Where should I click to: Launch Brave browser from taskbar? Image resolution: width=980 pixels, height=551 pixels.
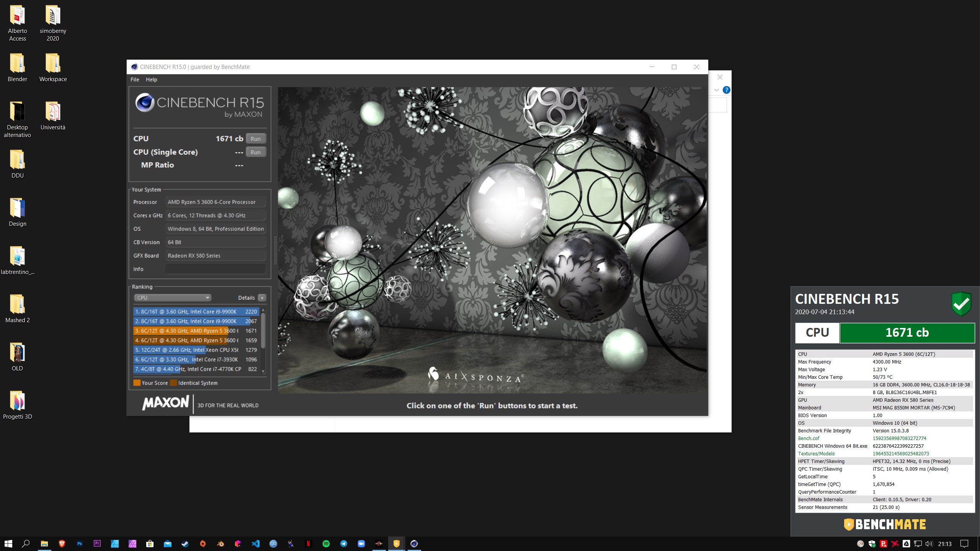point(62,543)
